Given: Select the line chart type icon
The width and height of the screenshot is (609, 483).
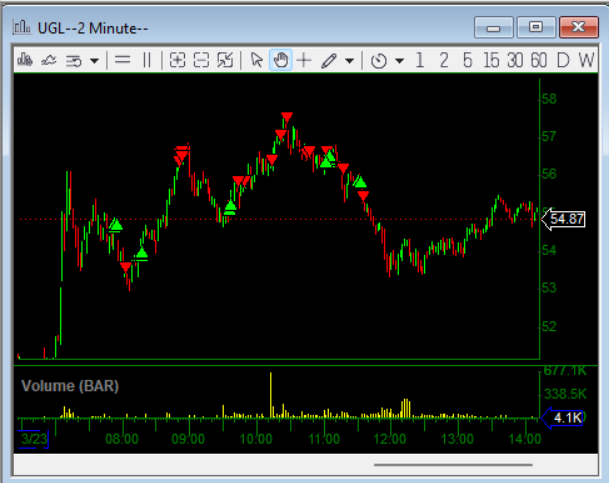Looking at the screenshot, I should [49, 60].
